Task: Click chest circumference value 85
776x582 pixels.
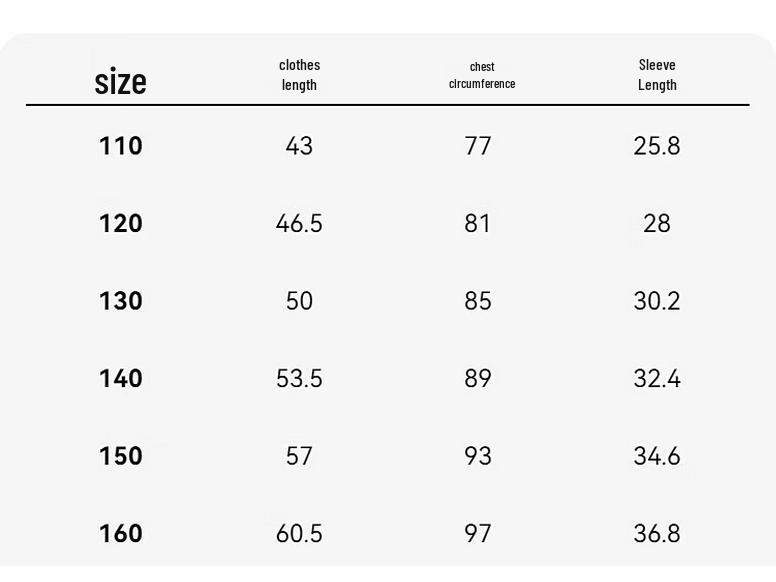Action: tap(478, 301)
